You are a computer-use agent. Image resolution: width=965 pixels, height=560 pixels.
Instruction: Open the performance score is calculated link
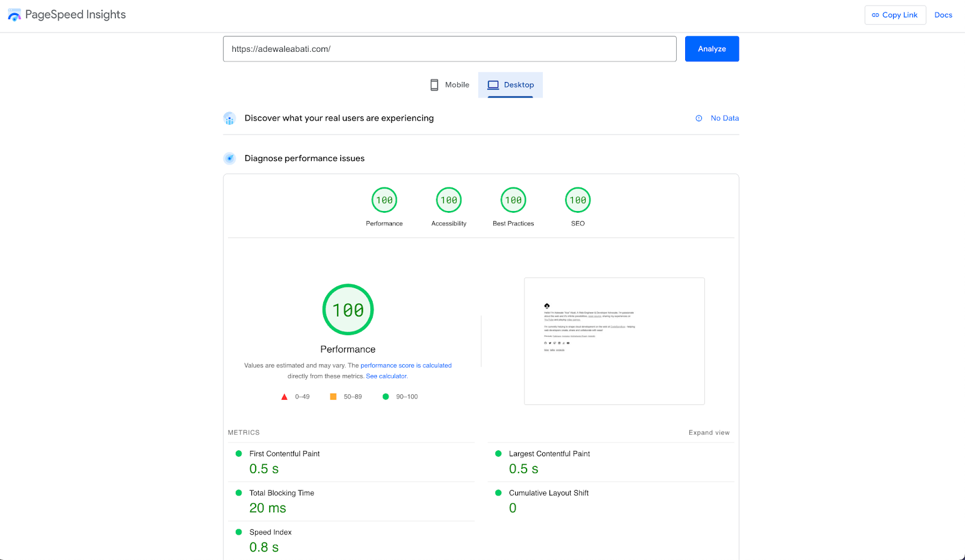pyautogui.click(x=406, y=365)
